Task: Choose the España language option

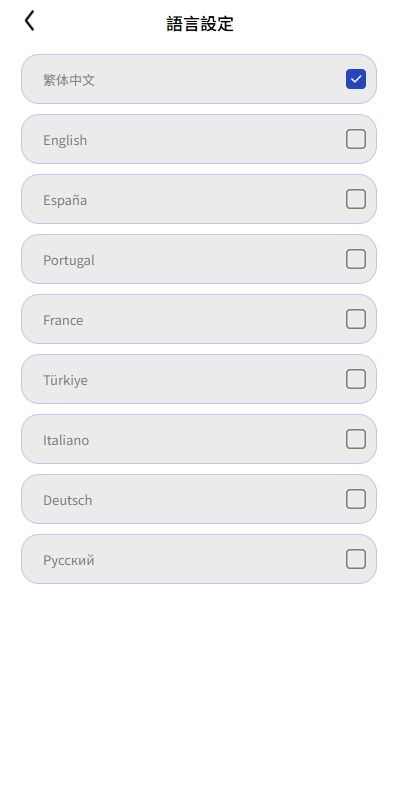Action: coord(199,199)
